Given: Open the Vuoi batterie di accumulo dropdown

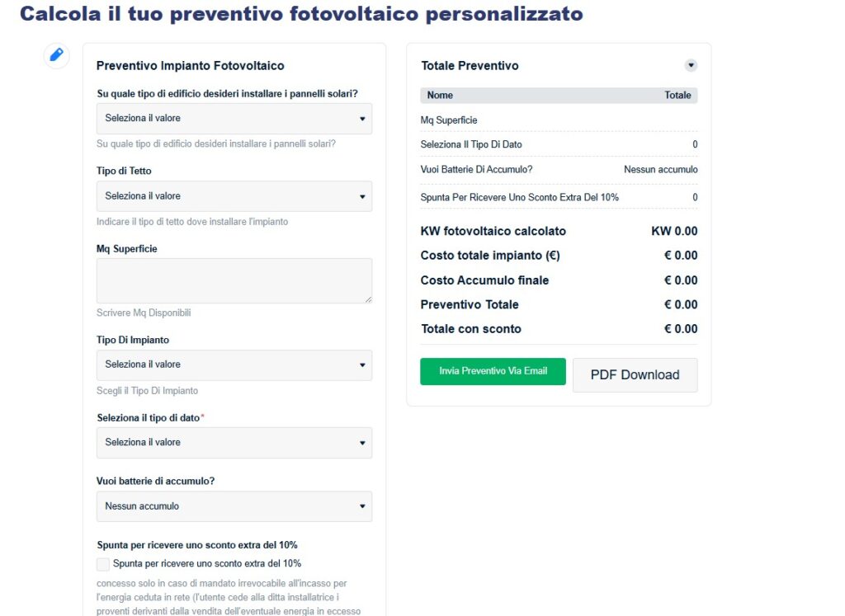Looking at the screenshot, I should (234, 506).
